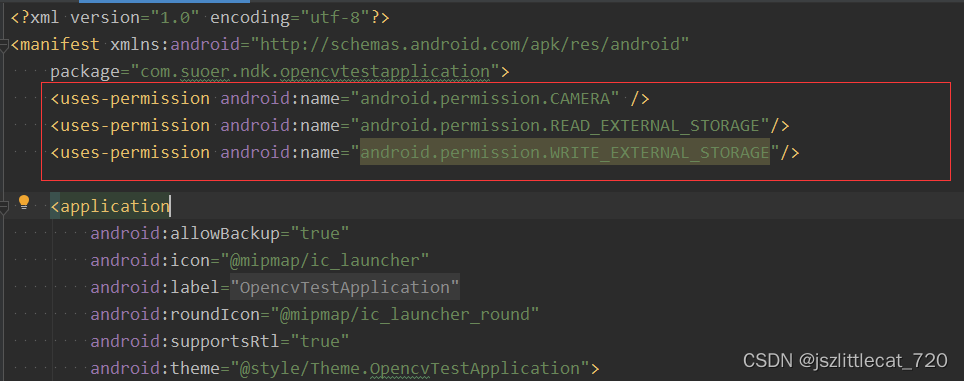Screen dimensions: 964x381
Task: Click the OpencvTestApplication label value
Action: coord(344,288)
